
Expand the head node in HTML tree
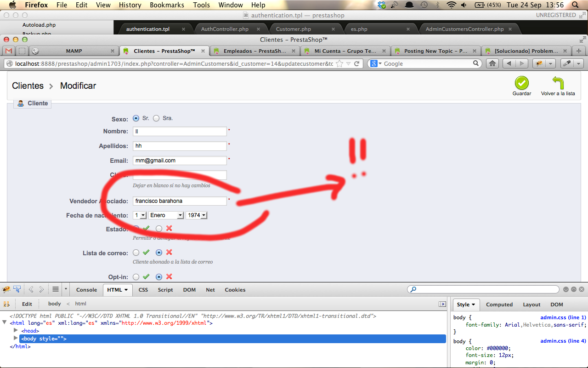pos(16,330)
